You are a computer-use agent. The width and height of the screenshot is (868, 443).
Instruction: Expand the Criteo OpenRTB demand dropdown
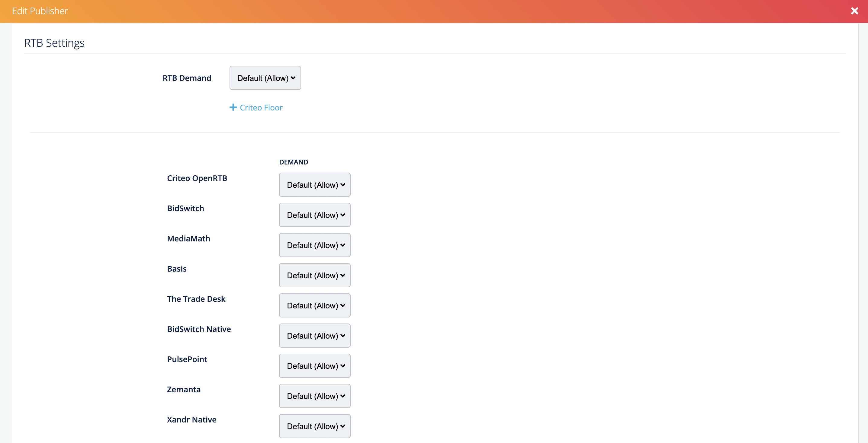[x=315, y=185]
